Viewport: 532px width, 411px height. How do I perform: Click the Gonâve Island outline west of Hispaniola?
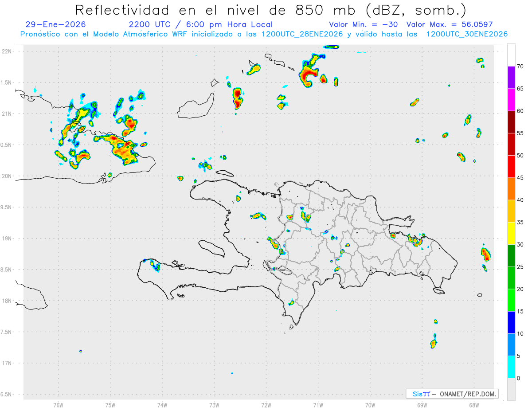click(x=211, y=248)
